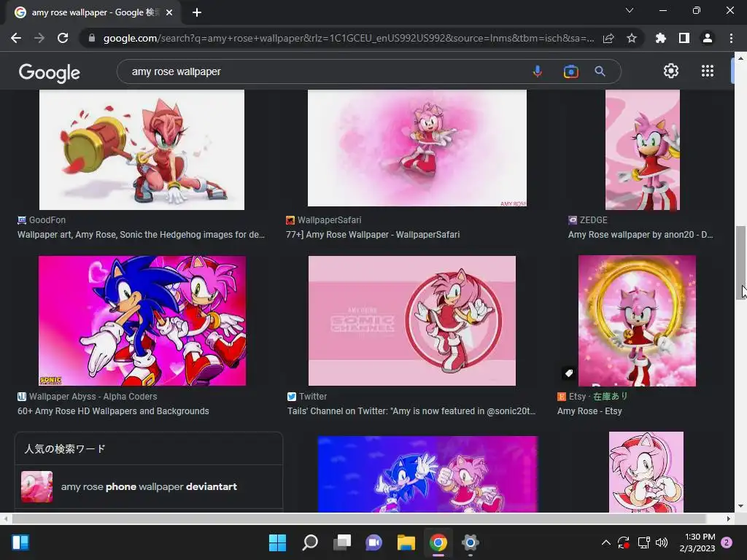747x560 pixels.
Task: Open the clock showing 1:30 PM
Action: point(697,542)
